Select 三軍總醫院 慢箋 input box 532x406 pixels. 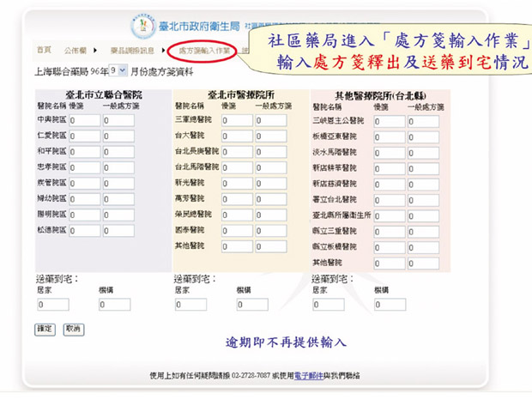click(236, 121)
